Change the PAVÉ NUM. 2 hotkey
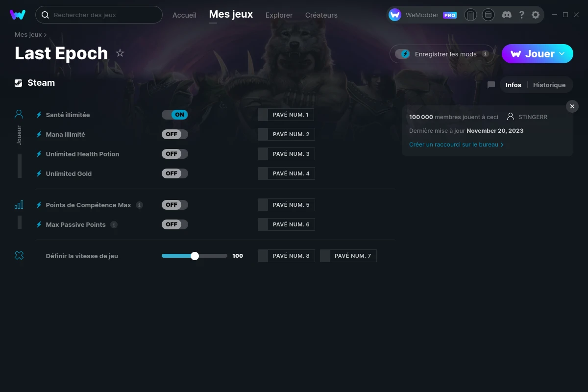 (x=287, y=134)
